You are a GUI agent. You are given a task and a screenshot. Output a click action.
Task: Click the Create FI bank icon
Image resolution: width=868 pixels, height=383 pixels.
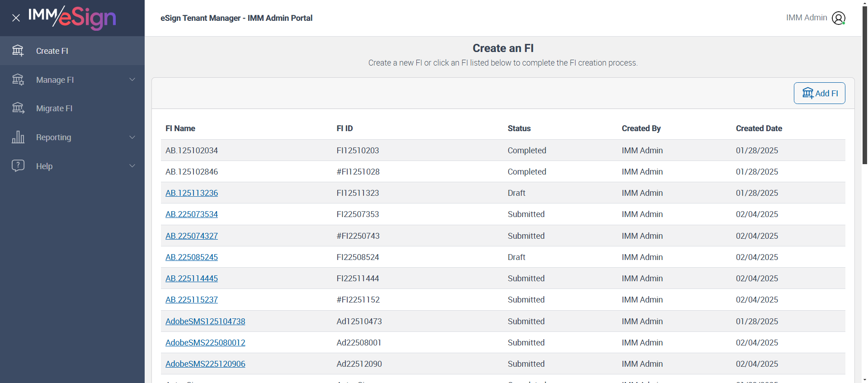coord(18,51)
